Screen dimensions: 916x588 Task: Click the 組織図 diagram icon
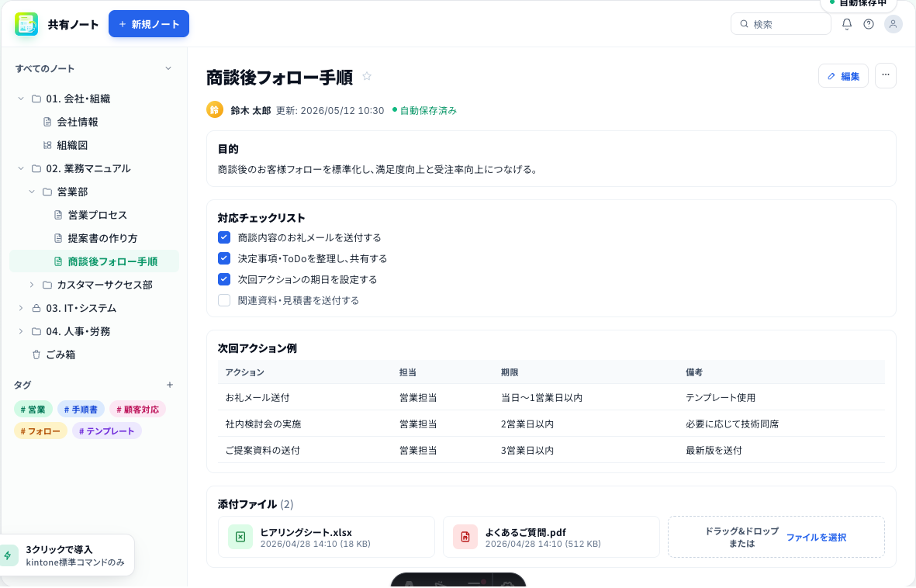tap(47, 145)
